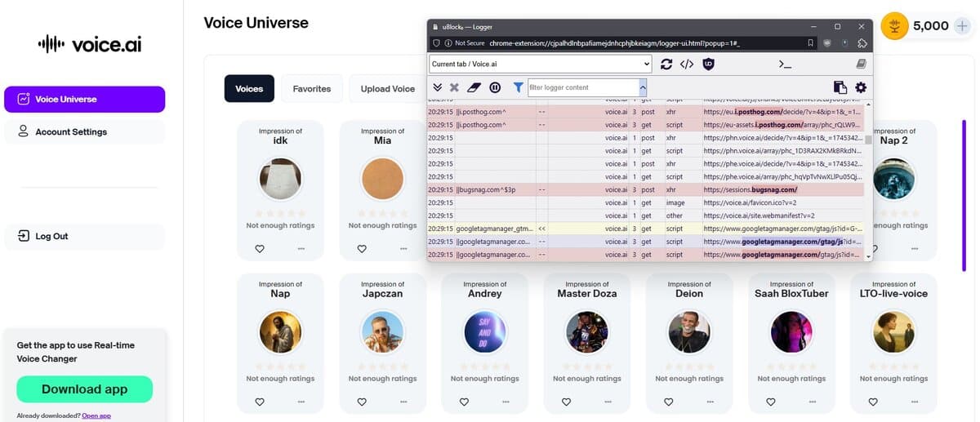The width and height of the screenshot is (980, 422).
Task: Click the Download app button
Action: pyautogui.click(x=84, y=389)
